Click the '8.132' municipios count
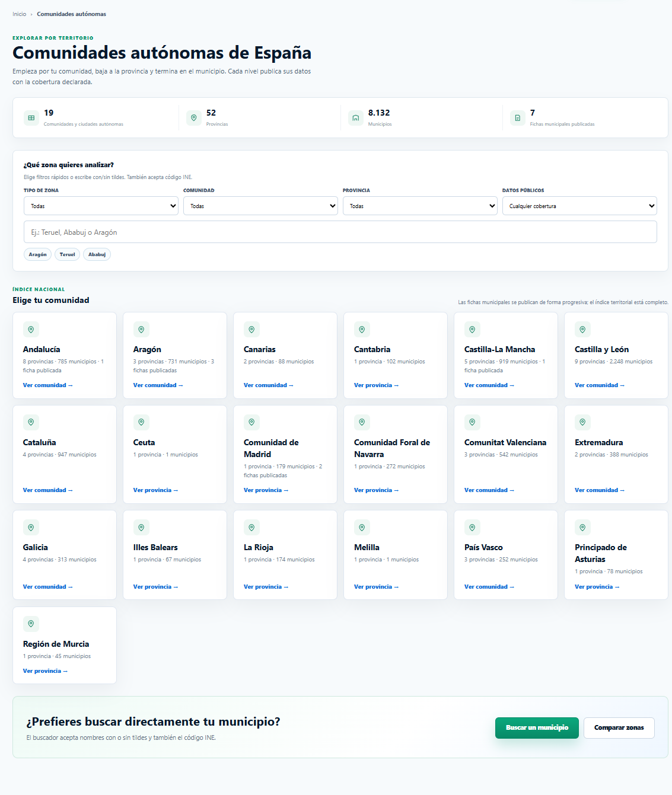Image resolution: width=672 pixels, height=795 pixels. (379, 113)
